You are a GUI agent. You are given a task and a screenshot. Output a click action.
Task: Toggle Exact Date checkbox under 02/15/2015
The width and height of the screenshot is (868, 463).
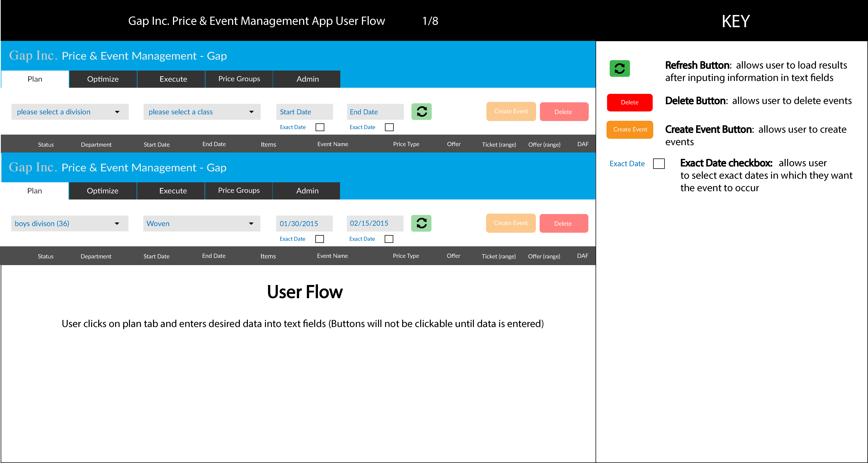(389, 239)
